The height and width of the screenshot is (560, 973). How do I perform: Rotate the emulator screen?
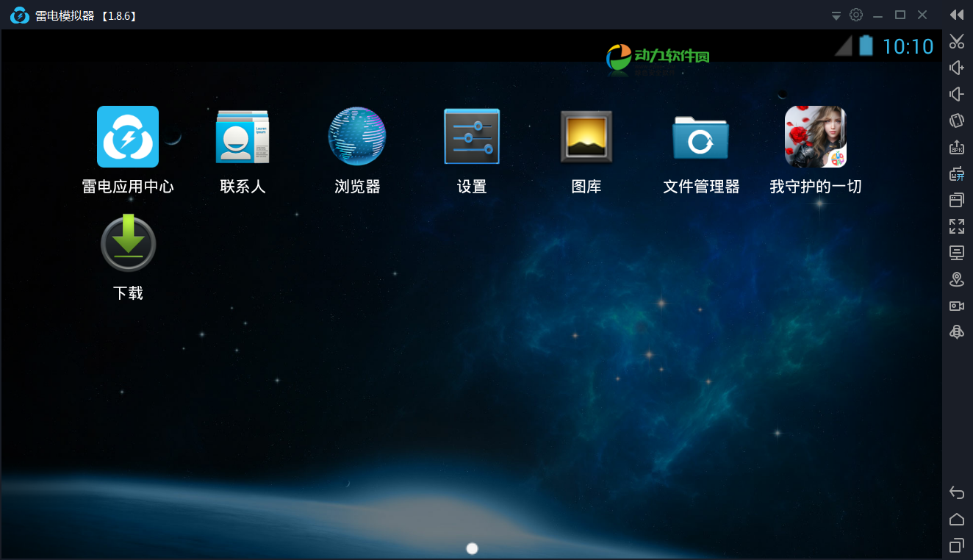click(956, 121)
